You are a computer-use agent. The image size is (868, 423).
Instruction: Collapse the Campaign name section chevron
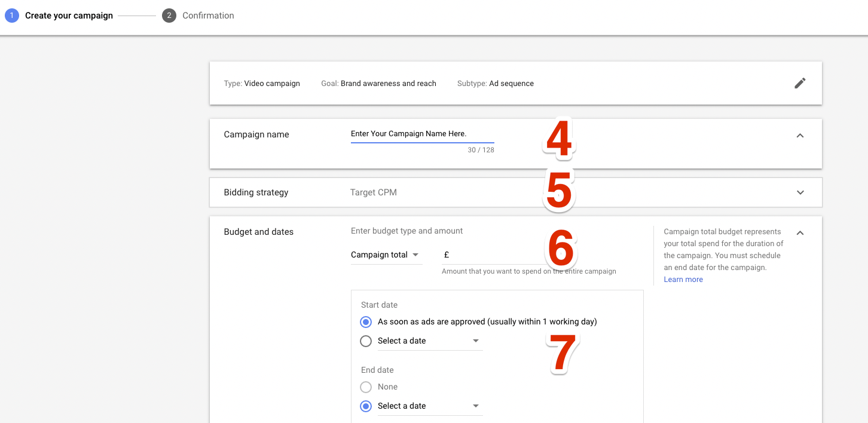click(800, 136)
